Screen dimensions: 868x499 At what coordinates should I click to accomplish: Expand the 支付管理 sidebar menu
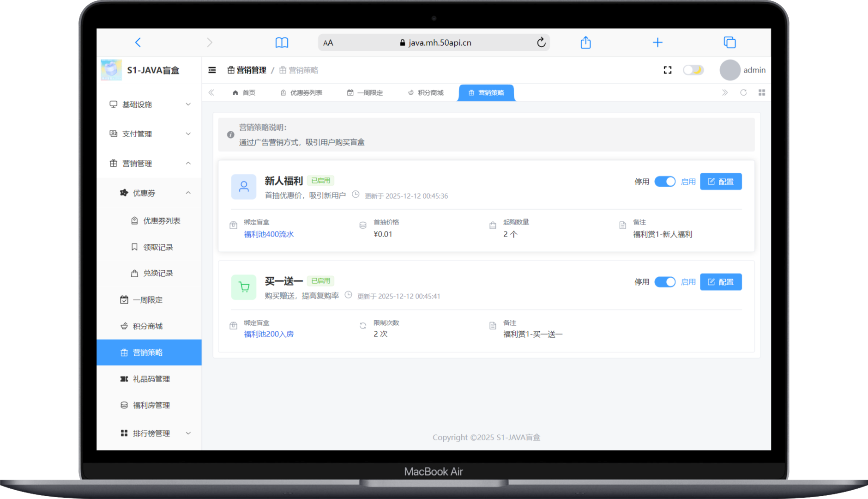(149, 134)
